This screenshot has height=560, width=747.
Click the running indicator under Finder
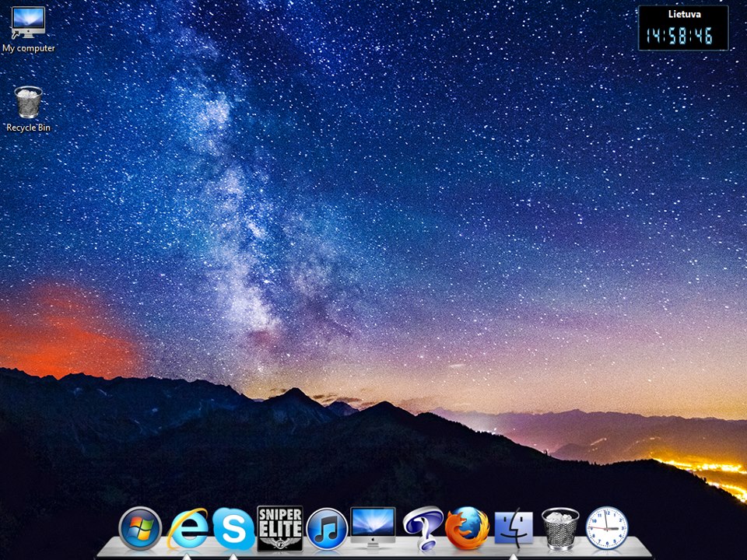click(x=513, y=557)
